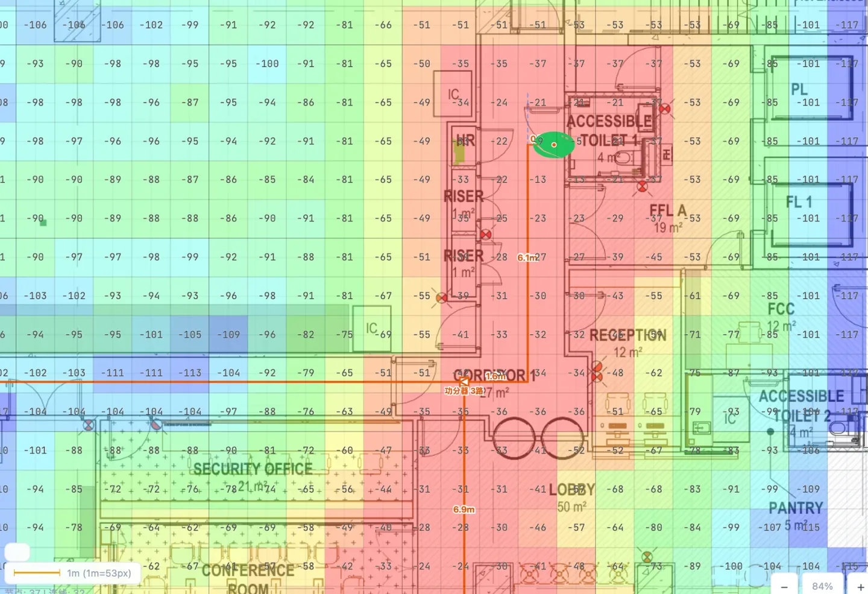Click the heatmap cell showing -47
This screenshot has width=868, height=594.
click(x=383, y=450)
